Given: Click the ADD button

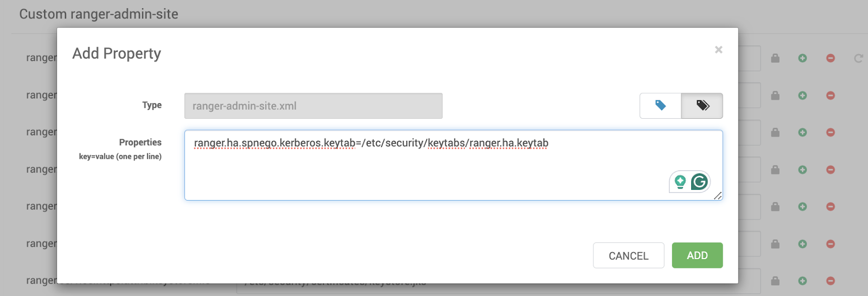Looking at the screenshot, I should click(x=697, y=255).
